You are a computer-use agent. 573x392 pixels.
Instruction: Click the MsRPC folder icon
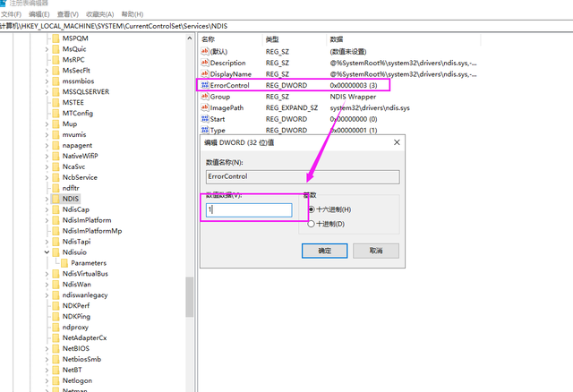coord(56,60)
